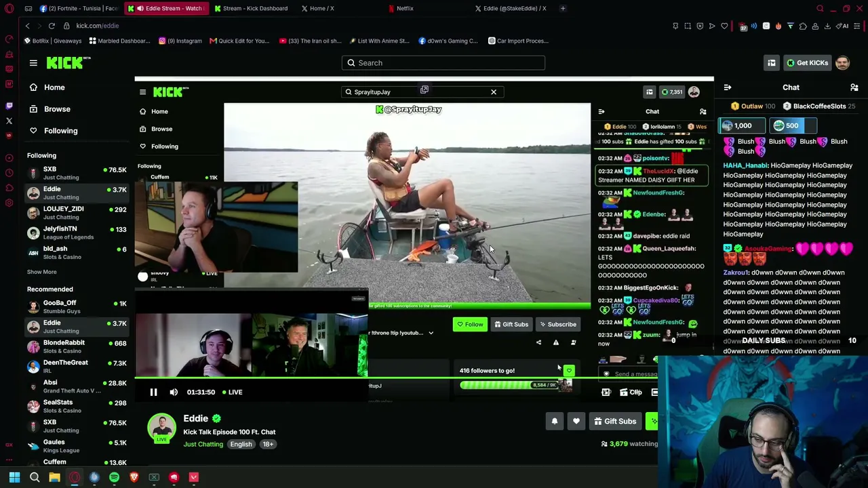
Task: Jump to LIVE in the player
Action: pyautogui.click(x=231, y=392)
